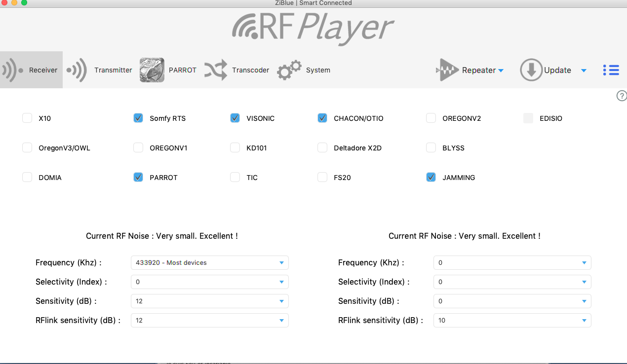
Task: Uncheck the PARROT protocol checkbox
Action: point(138,177)
